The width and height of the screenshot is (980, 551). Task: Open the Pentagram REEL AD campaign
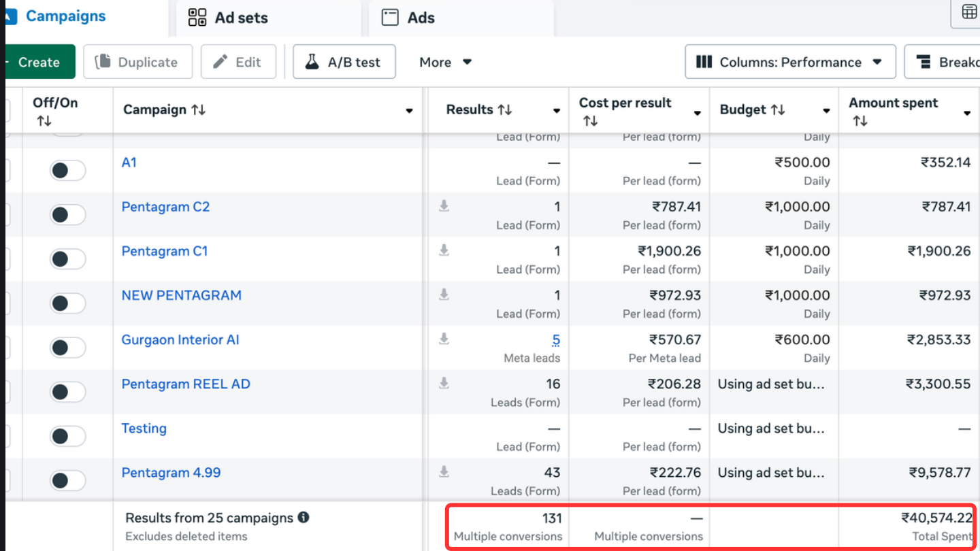(186, 384)
